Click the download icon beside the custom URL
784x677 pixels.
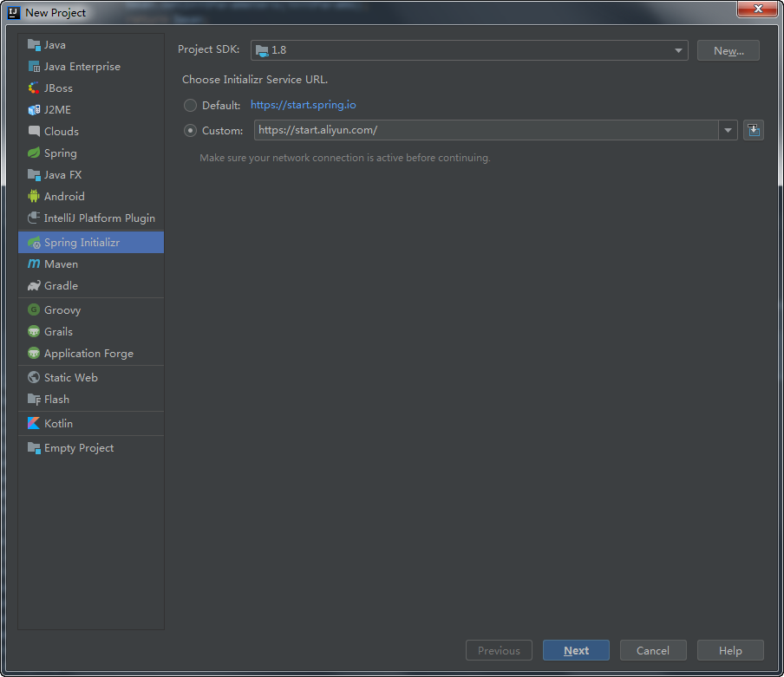[753, 130]
